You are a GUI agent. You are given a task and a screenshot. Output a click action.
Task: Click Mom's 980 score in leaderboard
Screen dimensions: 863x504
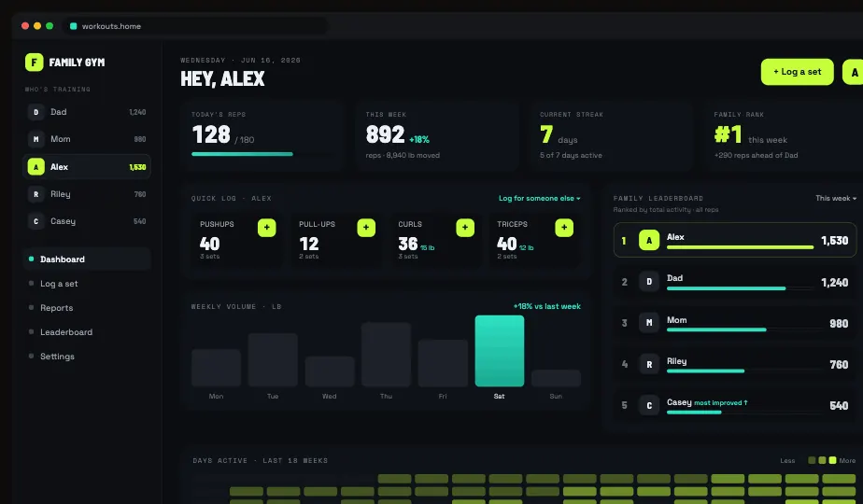(839, 324)
